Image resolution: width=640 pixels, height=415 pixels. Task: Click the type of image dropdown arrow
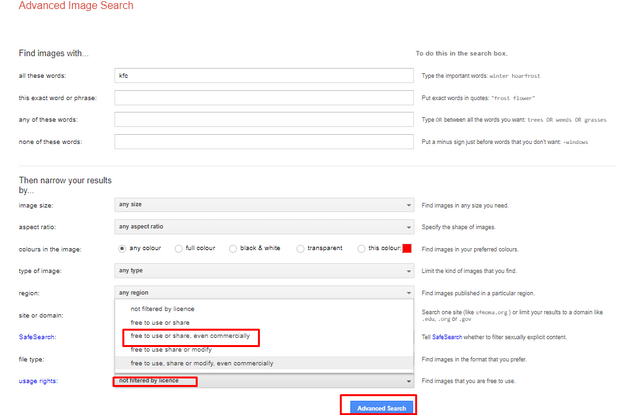point(409,271)
